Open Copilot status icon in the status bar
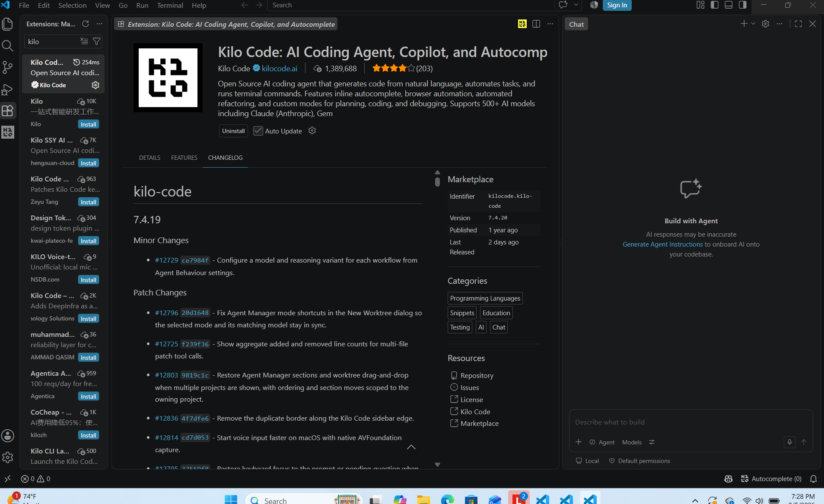This screenshot has height=504, width=824. [x=729, y=479]
